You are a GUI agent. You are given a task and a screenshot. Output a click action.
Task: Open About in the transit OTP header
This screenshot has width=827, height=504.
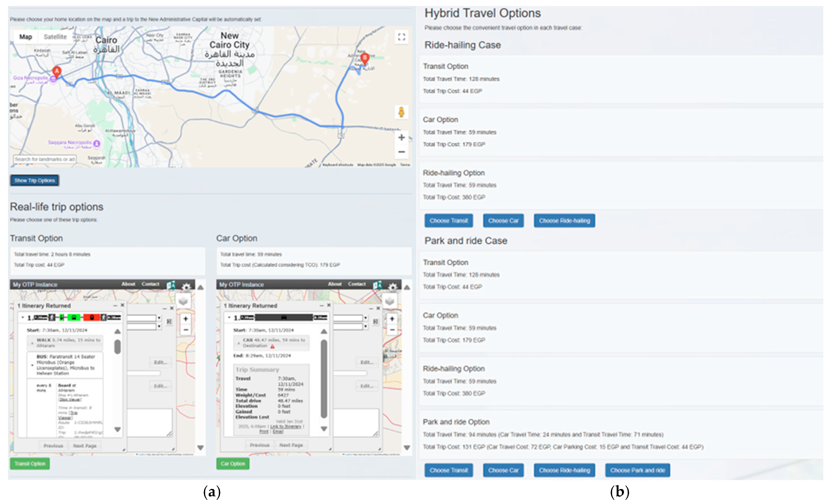(x=128, y=284)
